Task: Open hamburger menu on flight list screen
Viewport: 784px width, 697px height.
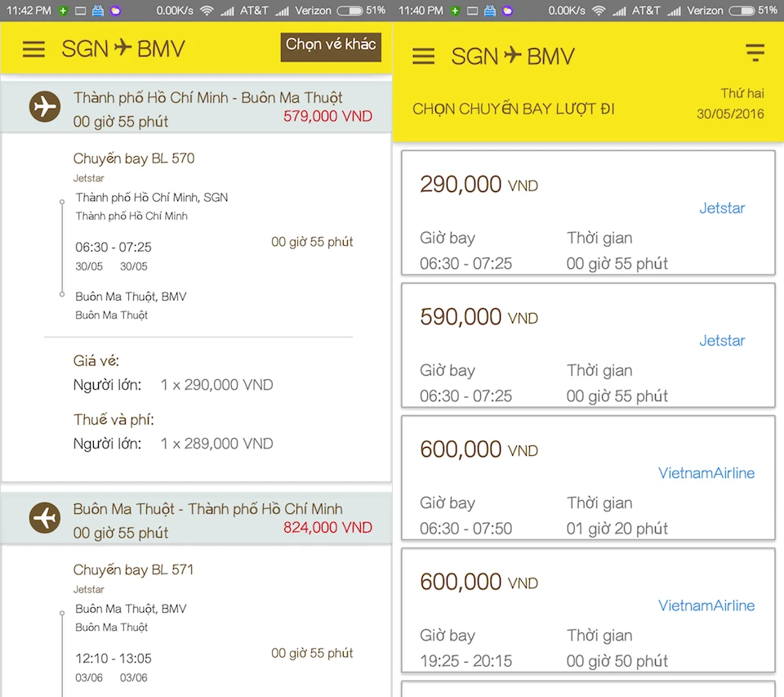Action: tap(424, 56)
